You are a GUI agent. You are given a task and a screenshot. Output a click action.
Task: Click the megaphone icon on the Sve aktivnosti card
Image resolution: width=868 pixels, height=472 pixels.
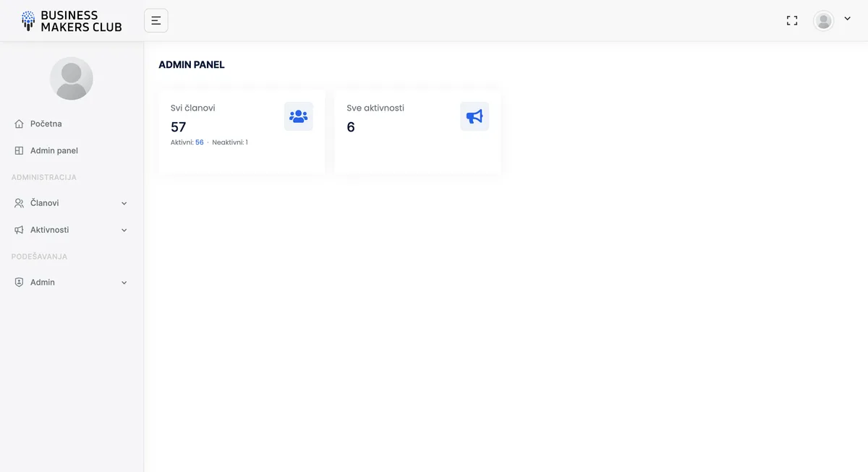click(x=475, y=116)
